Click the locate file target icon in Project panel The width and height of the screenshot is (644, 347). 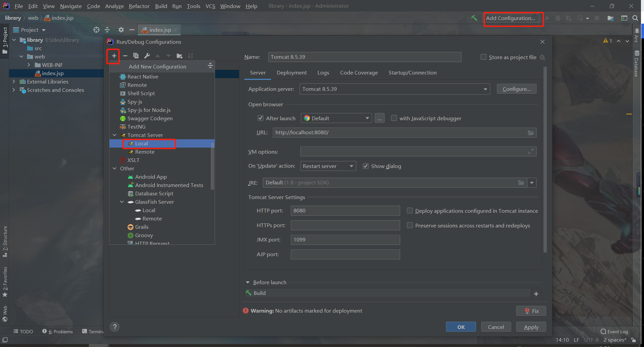(x=96, y=30)
